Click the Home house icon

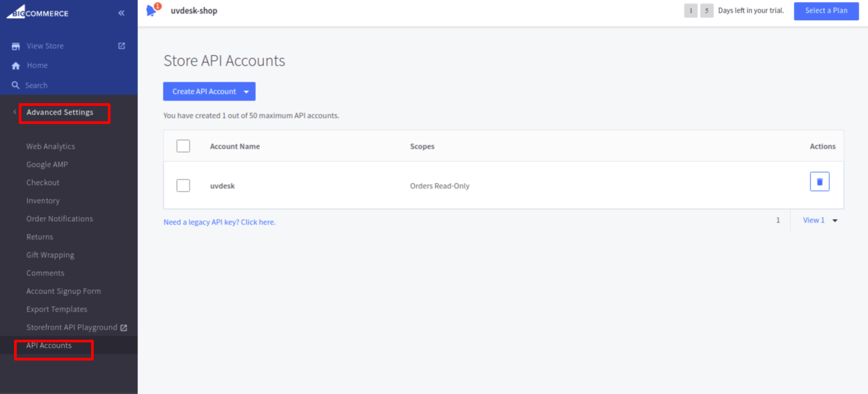(15, 66)
